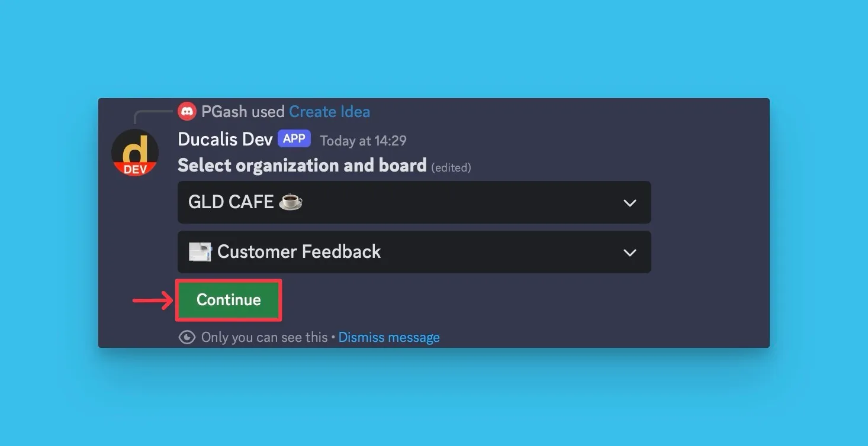
Task: Click the eye icon by visibility notice
Action: [x=187, y=337]
